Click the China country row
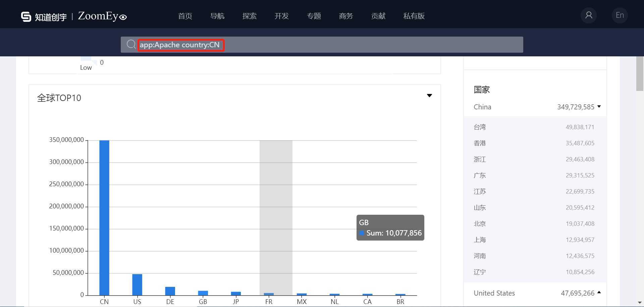This screenshot has width=644, height=307. (535, 107)
